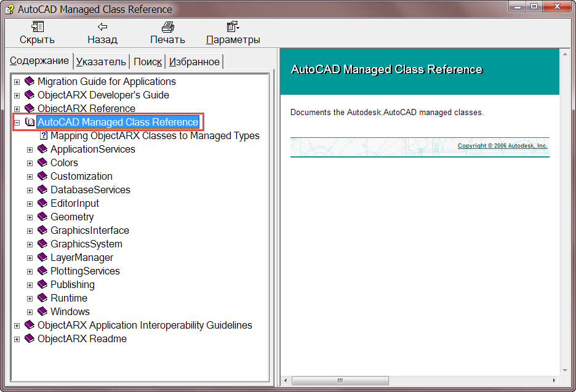Expand the LayerManager node
576x392 pixels.
tap(30, 258)
